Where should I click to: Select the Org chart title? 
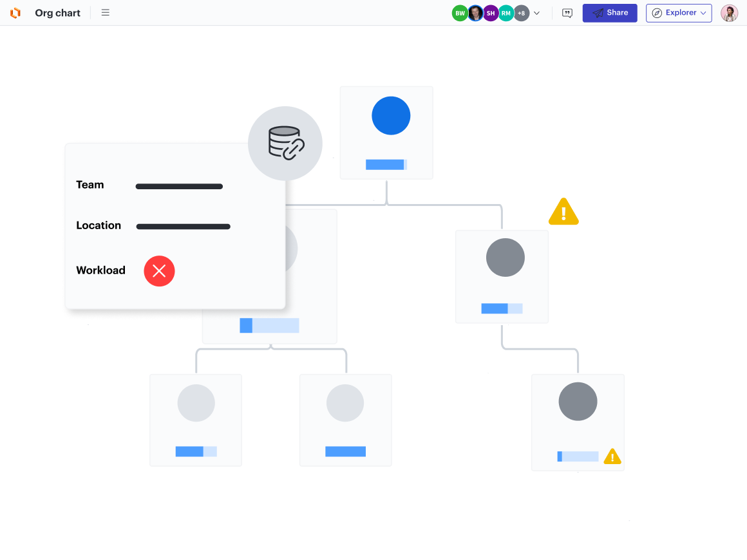click(x=57, y=12)
